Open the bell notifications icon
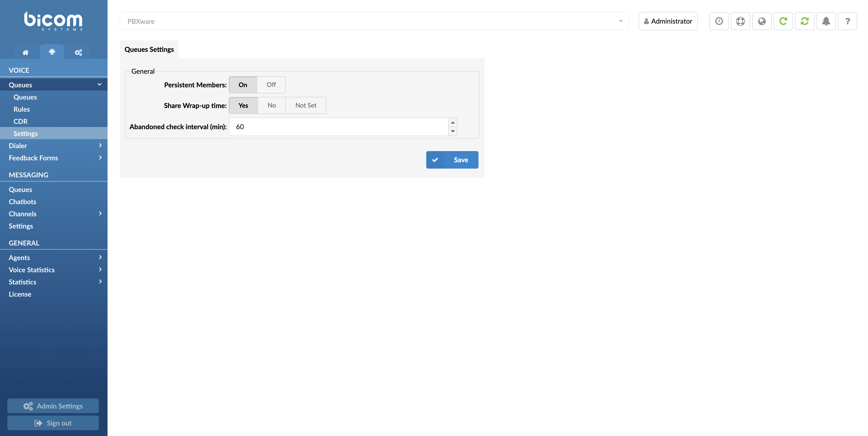The image size is (868, 436). 826,21
